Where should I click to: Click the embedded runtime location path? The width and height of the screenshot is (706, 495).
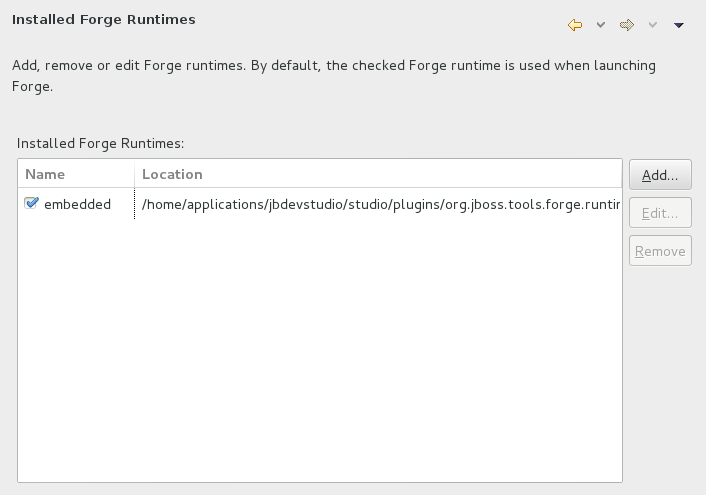coord(380,205)
